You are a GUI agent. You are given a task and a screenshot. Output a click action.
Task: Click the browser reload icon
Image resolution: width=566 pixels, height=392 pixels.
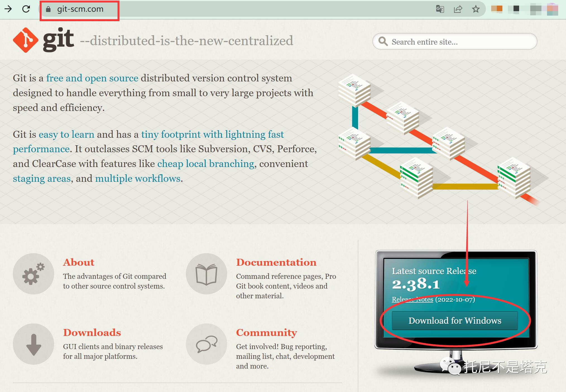pyautogui.click(x=26, y=9)
